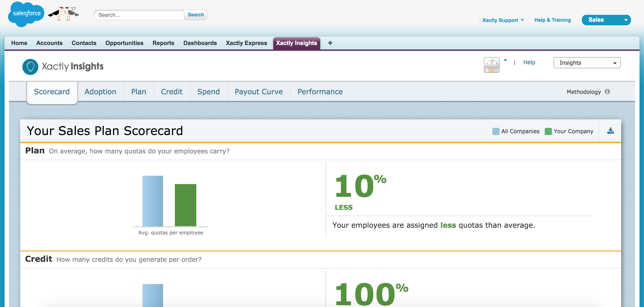
Task: Switch to the Adoption sub-tab
Action: [100, 92]
